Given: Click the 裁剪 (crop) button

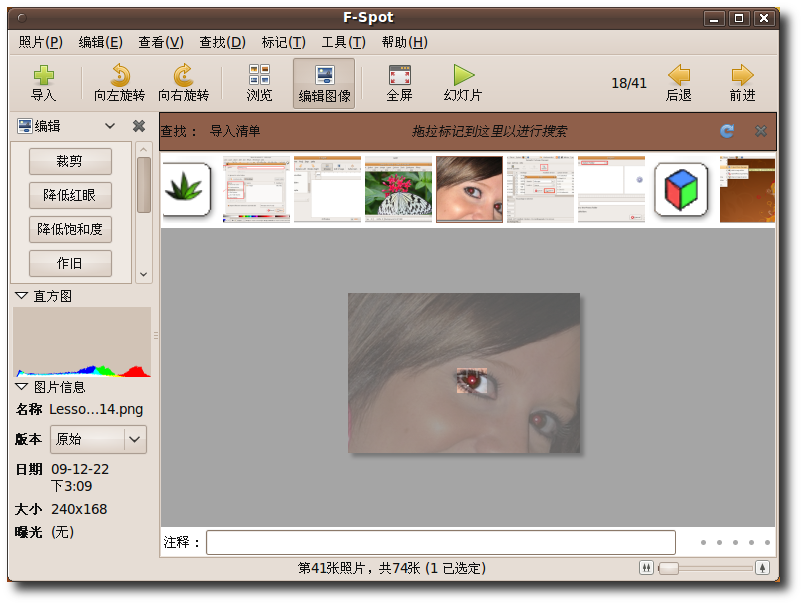Looking at the screenshot, I should coord(70,161).
